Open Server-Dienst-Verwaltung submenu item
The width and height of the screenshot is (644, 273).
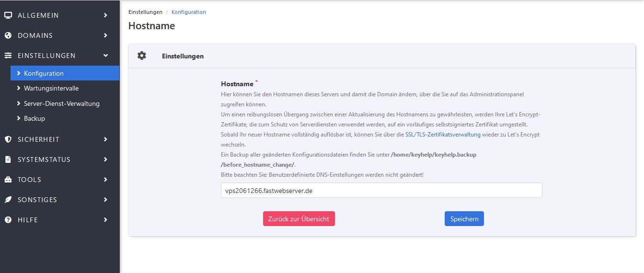[61, 103]
